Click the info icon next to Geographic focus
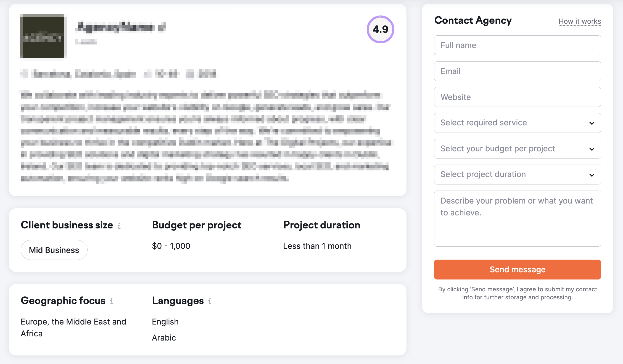Viewport: 623px width, 364px height. pyautogui.click(x=112, y=301)
